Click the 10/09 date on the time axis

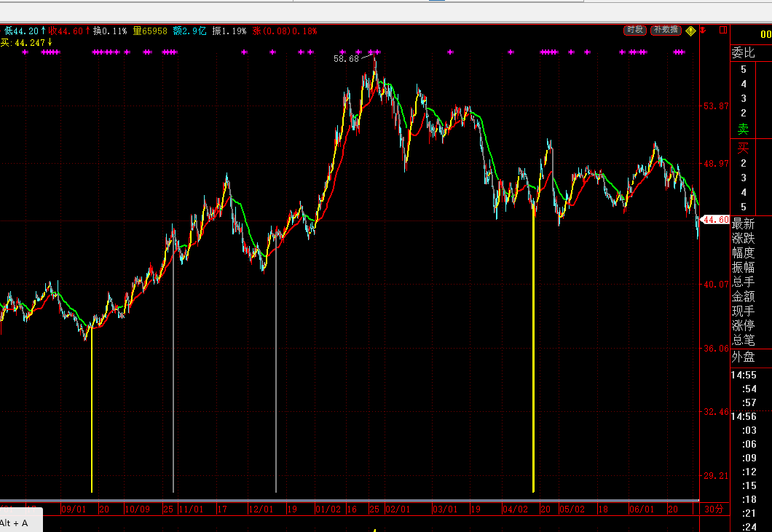(138, 509)
